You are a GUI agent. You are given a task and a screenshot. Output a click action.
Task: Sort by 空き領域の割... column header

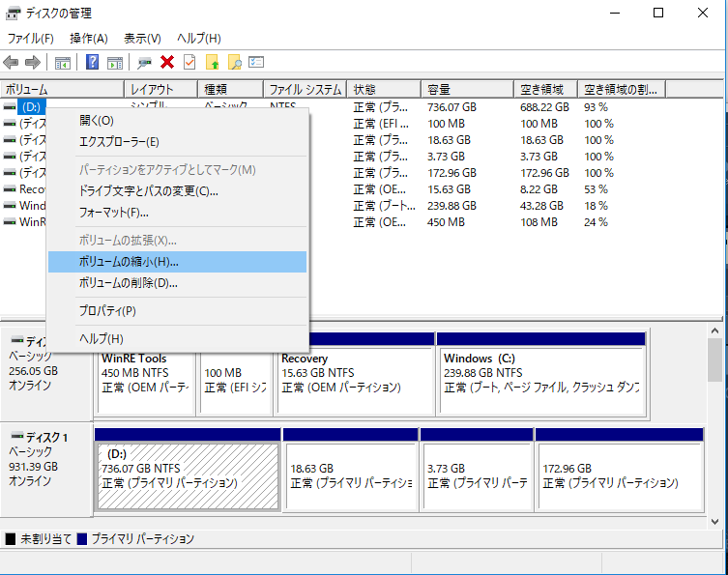point(622,89)
